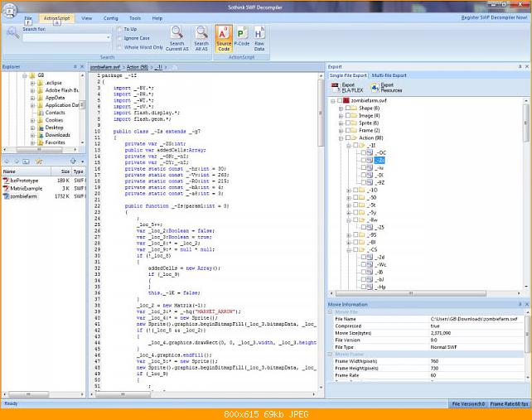This screenshot has width=532, height=420.
Task: Click the Register SWF Decompiler Now link
Action: click(x=494, y=17)
